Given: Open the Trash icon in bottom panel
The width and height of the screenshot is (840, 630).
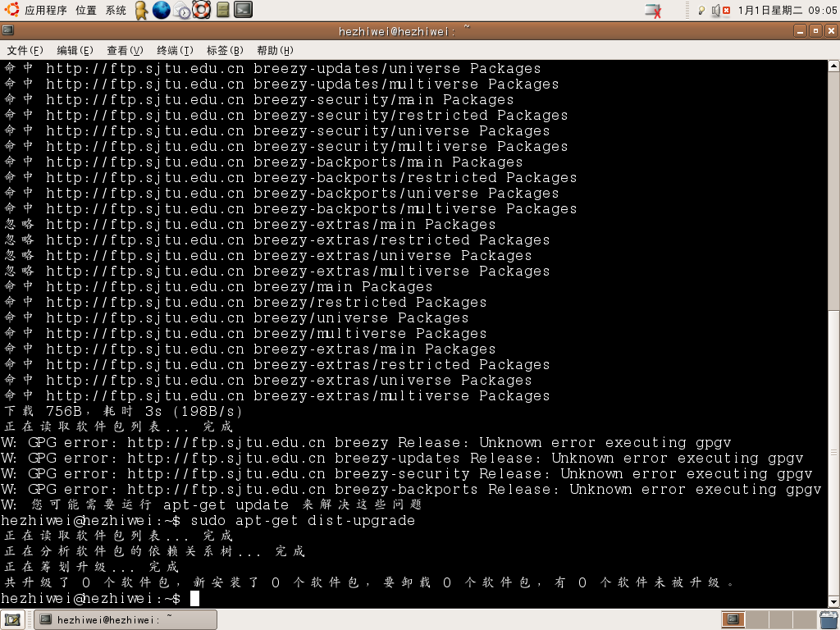Looking at the screenshot, I should coord(829,620).
